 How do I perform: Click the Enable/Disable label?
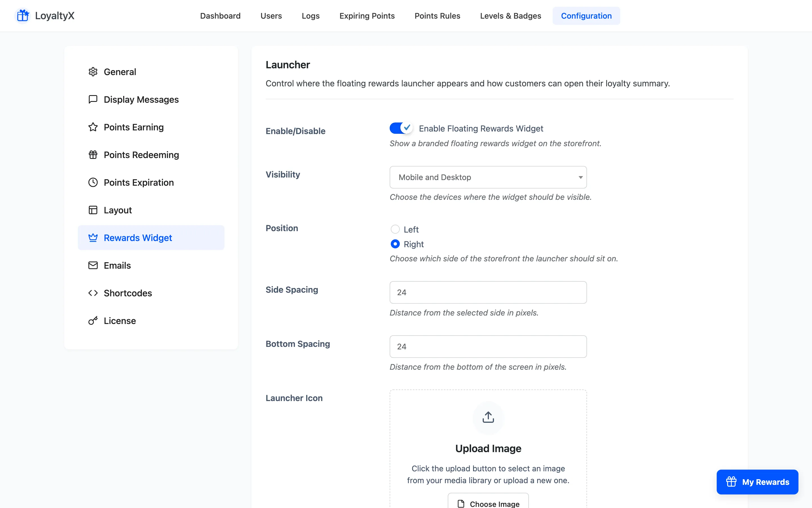(295, 131)
